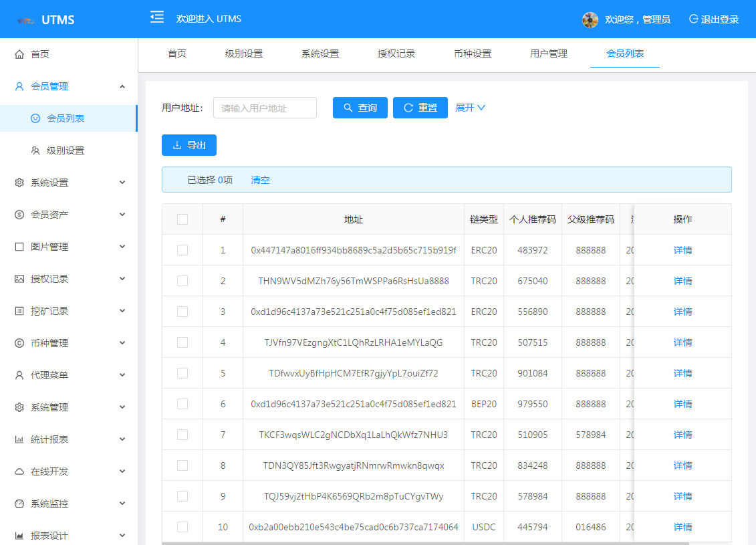Check the checkbox for row 3

[x=182, y=312]
